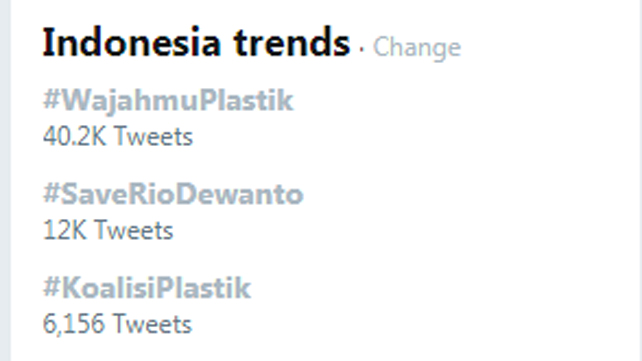Click the gray page margin strip
The height and width of the screenshot is (361, 642).
[5, 180]
